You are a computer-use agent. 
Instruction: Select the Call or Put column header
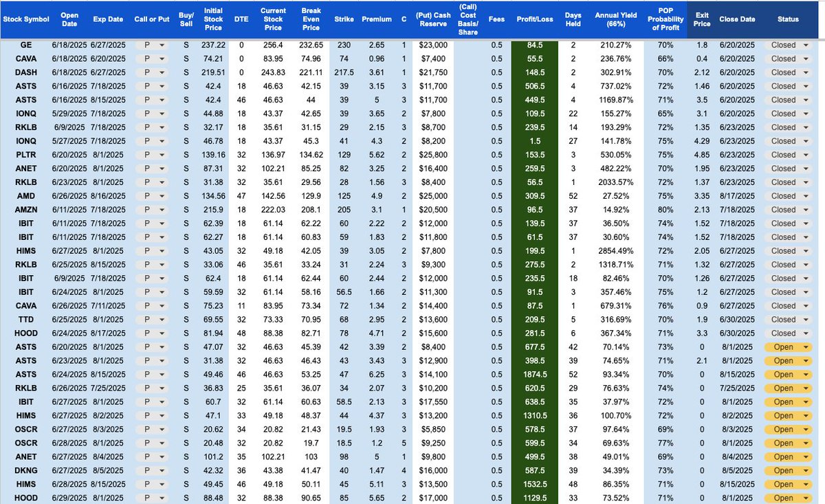pyautogui.click(x=151, y=19)
